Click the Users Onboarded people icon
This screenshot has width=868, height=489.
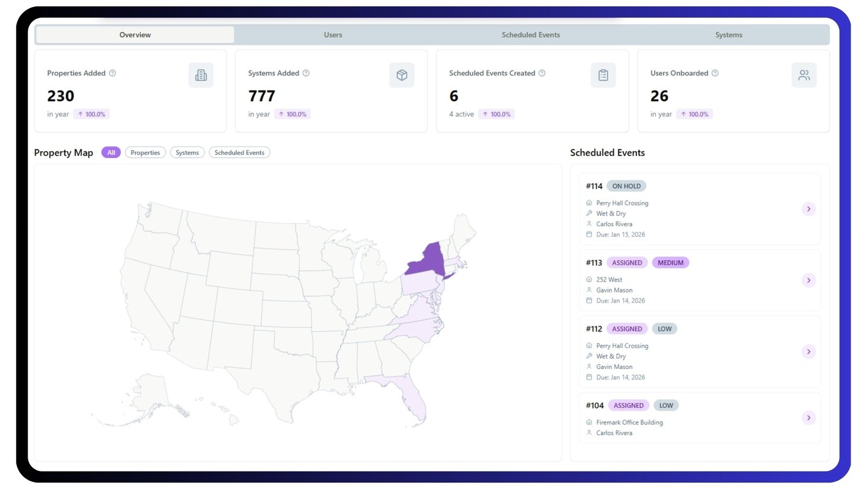(x=804, y=75)
